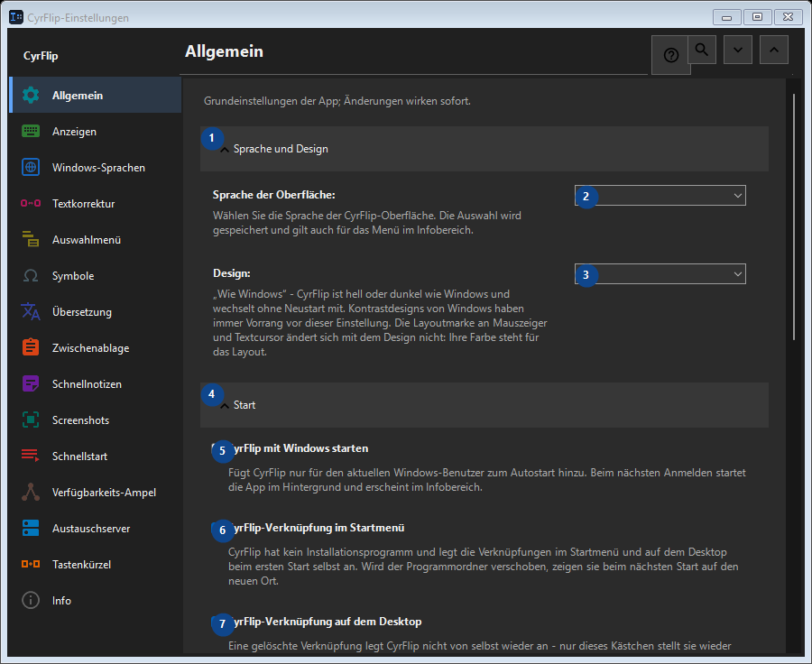Click the search magnifier icon

(702, 50)
